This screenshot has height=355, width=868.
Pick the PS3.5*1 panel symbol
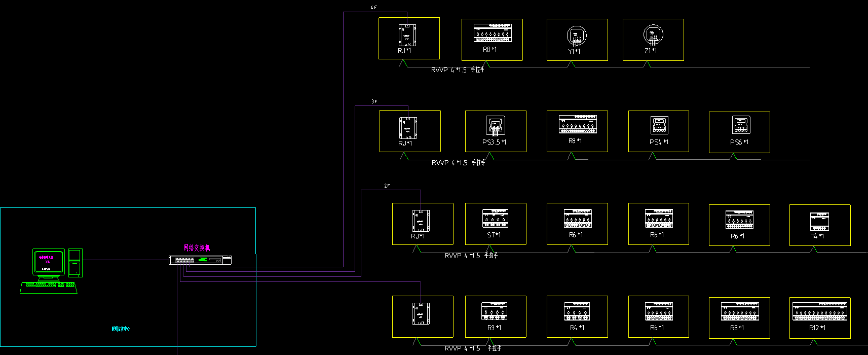click(x=495, y=126)
